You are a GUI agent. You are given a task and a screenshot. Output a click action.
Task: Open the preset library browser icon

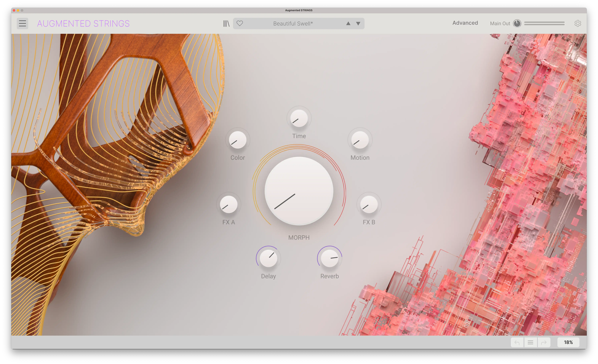click(226, 24)
